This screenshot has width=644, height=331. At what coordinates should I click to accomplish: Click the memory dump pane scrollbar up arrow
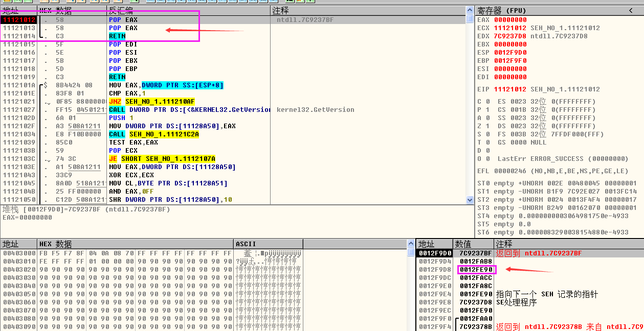pyautogui.click(x=411, y=244)
